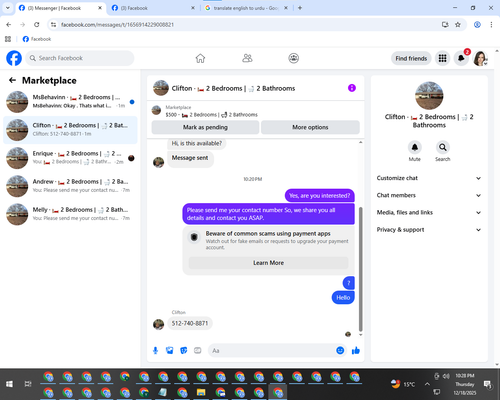This screenshot has height=400, width=500.
Task: Click the chat messages scrollbar
Action: (x=360, y=269)
